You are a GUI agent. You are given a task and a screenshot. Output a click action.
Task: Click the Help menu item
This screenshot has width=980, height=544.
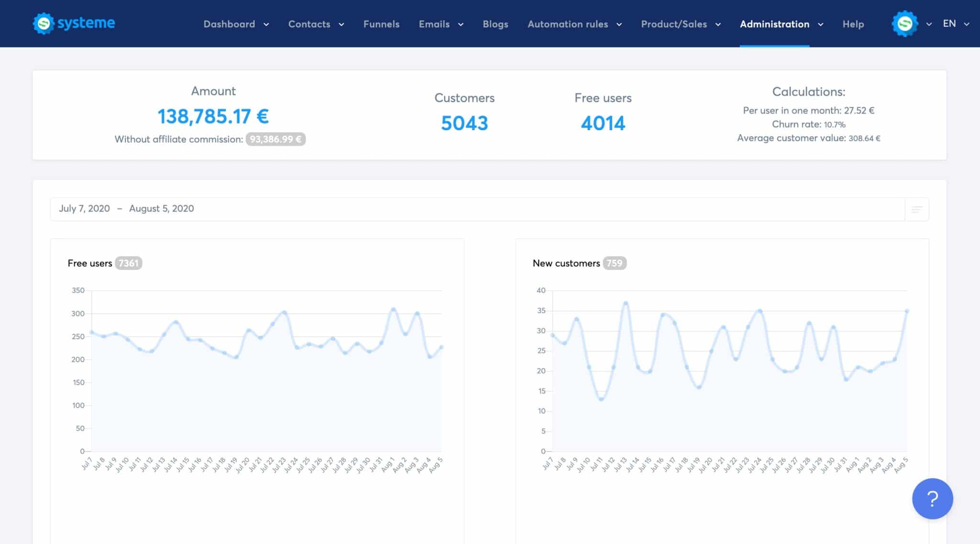pos(853,24)
